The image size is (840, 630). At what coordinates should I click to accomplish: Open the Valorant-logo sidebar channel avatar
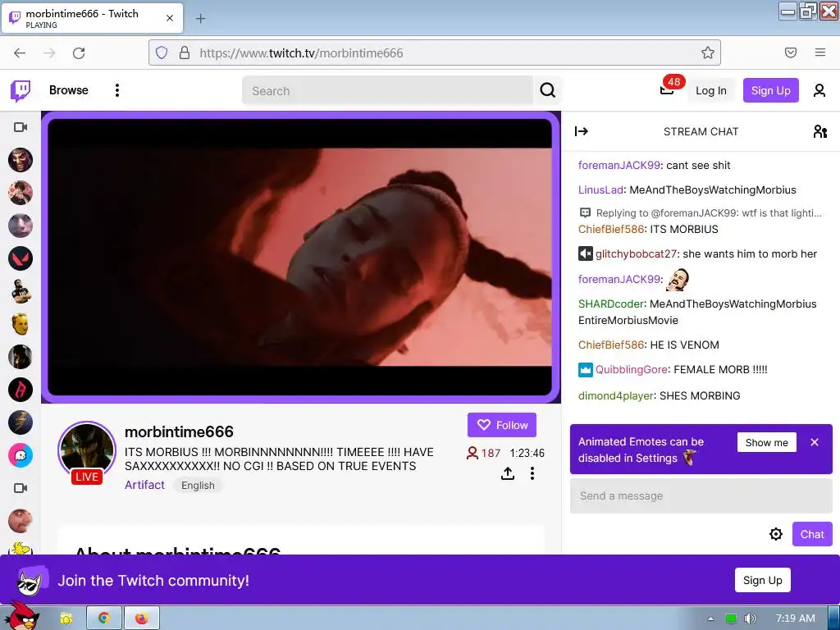[x=21, y=258]
